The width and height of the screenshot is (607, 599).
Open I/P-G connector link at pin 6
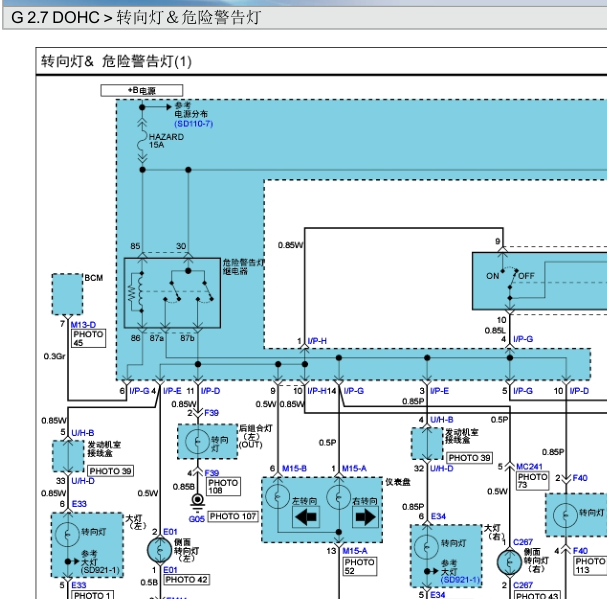pyautogui.click(x=139, y=391)
